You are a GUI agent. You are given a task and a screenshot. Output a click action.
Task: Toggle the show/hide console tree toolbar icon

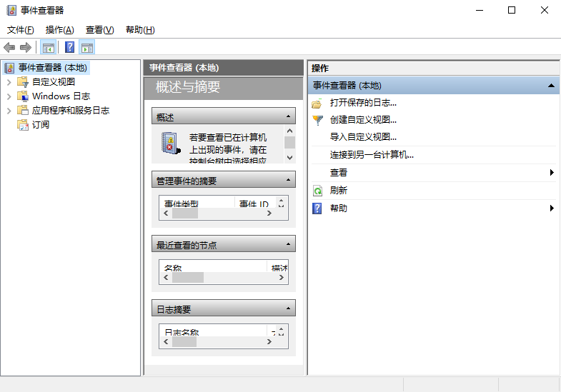[x=48, y=48]
